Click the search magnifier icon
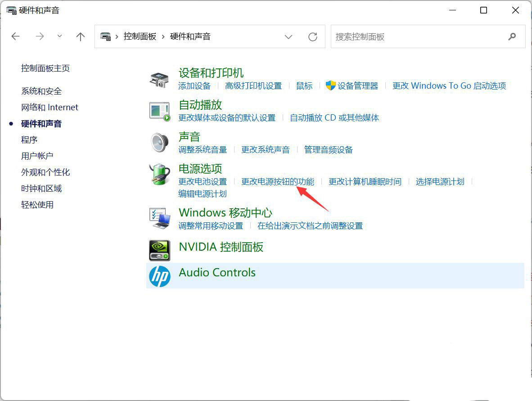The height and width of the screenshot is (401, 532). 512,36
